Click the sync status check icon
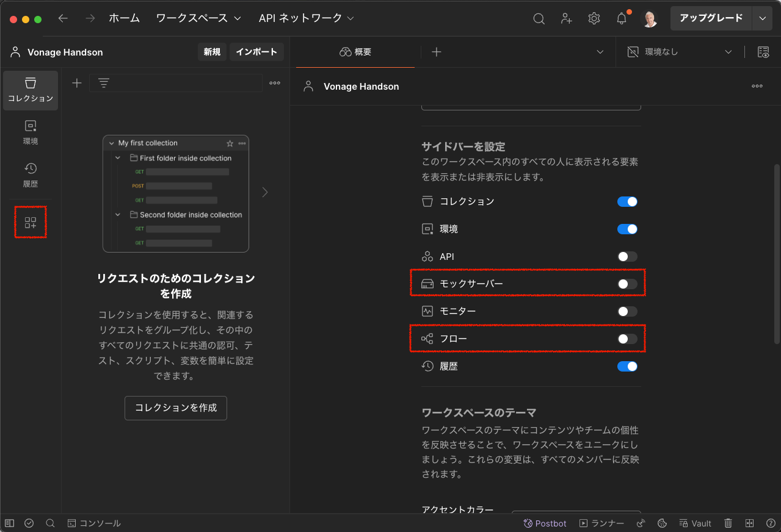 [x=29, y=523]
